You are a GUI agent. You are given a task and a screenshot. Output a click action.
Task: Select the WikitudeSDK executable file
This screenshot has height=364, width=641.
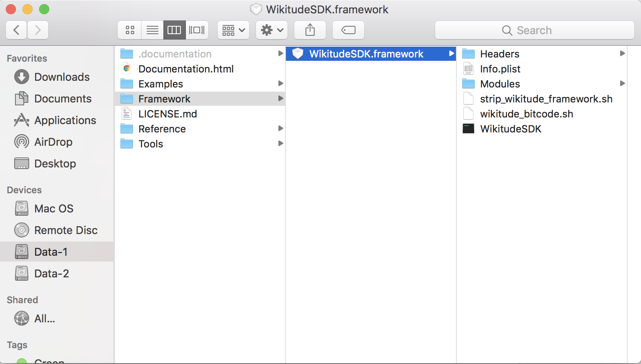[511, 129]
